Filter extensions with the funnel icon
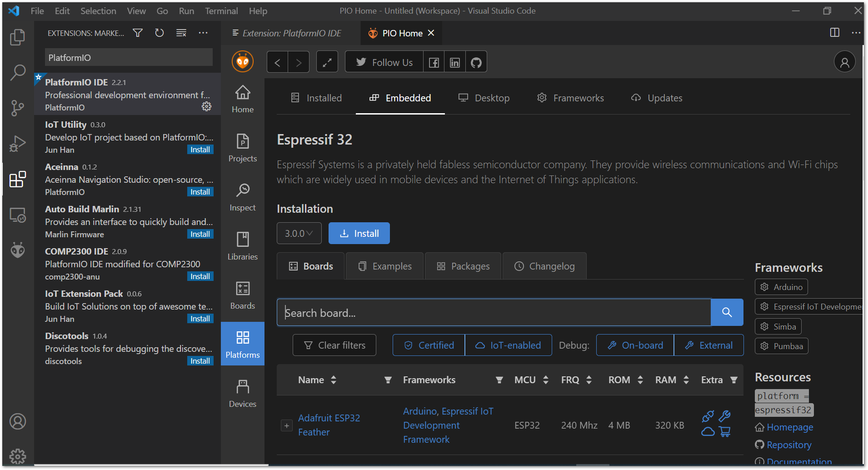 pyautogui.click(x=138, y=33)
